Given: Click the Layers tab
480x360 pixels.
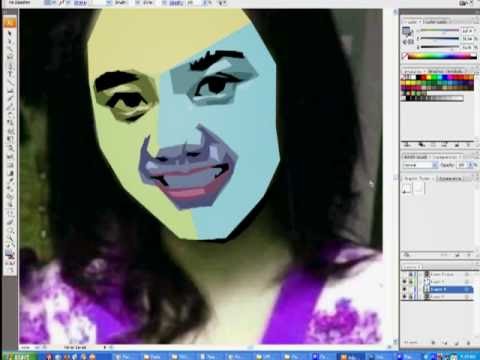Looking at the screenshot, I should (x=411, y=267).
